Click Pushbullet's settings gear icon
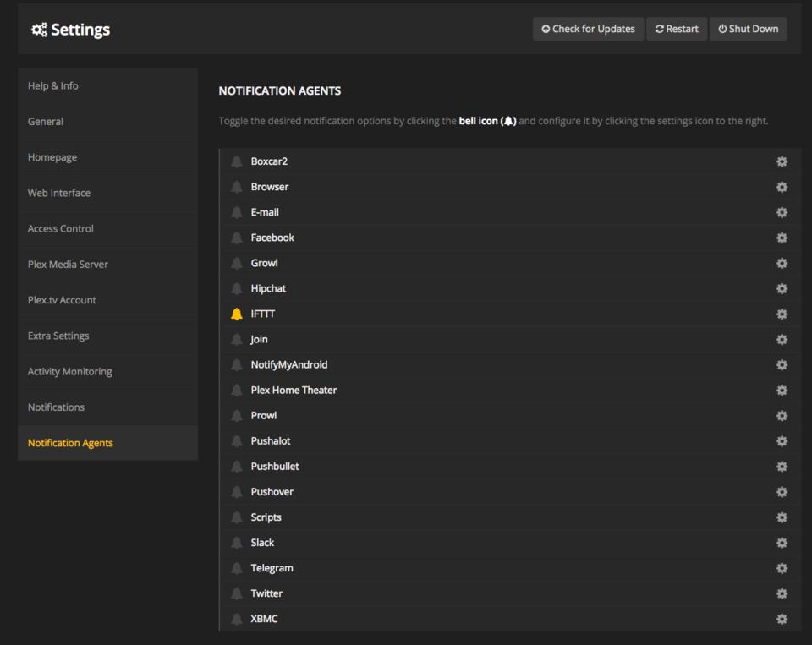The image size is (812, 645). (782, 467)
